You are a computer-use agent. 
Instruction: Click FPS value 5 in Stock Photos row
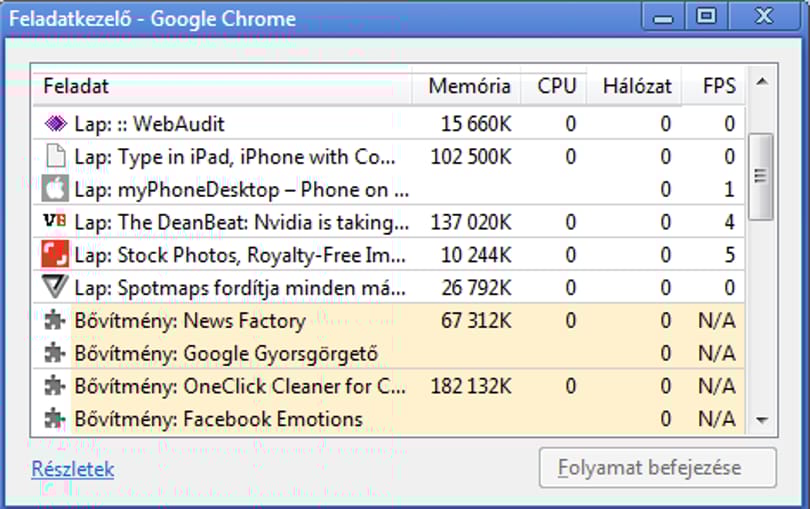point(729,255)
